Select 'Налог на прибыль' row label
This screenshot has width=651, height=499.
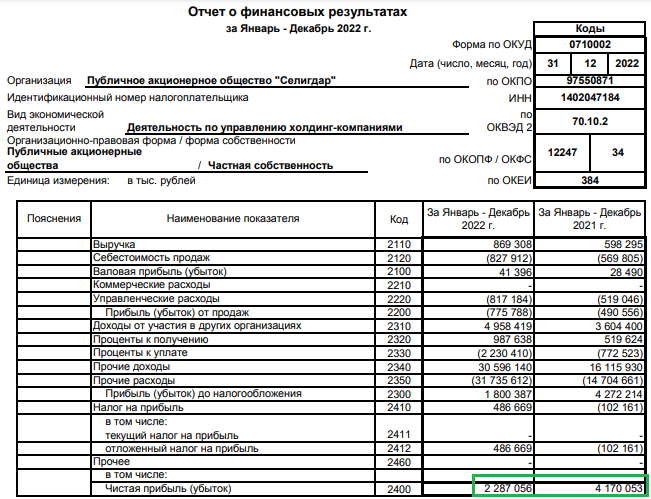tap(138, 408)
